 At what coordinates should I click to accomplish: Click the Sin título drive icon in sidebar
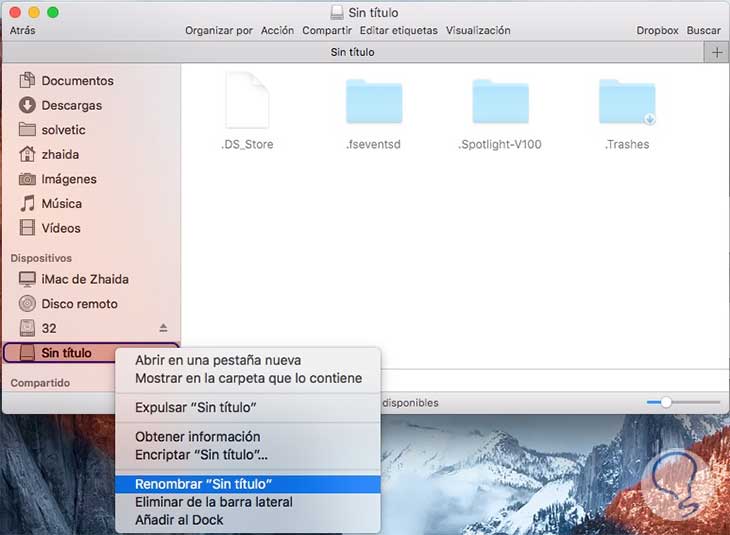point(27,353)
